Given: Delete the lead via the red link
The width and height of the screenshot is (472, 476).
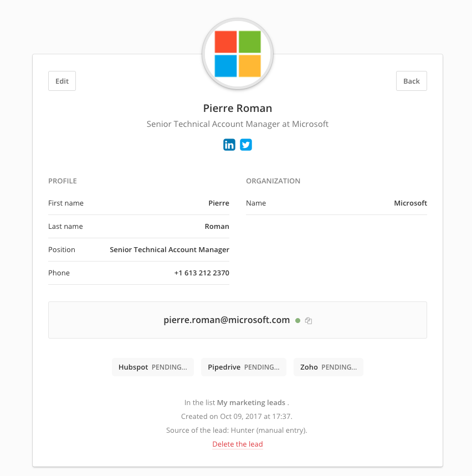Looking at the screenshot, I should click(x=238, y=444).
